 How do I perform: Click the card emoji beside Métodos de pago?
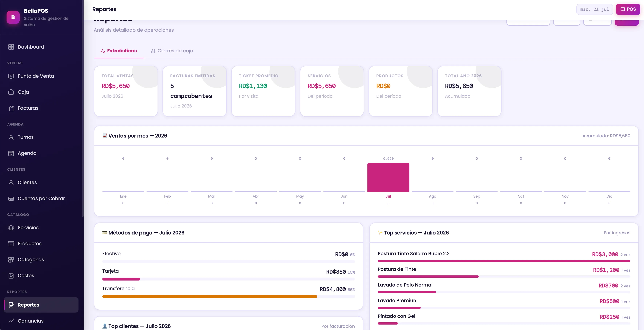(x=105, y=233)
